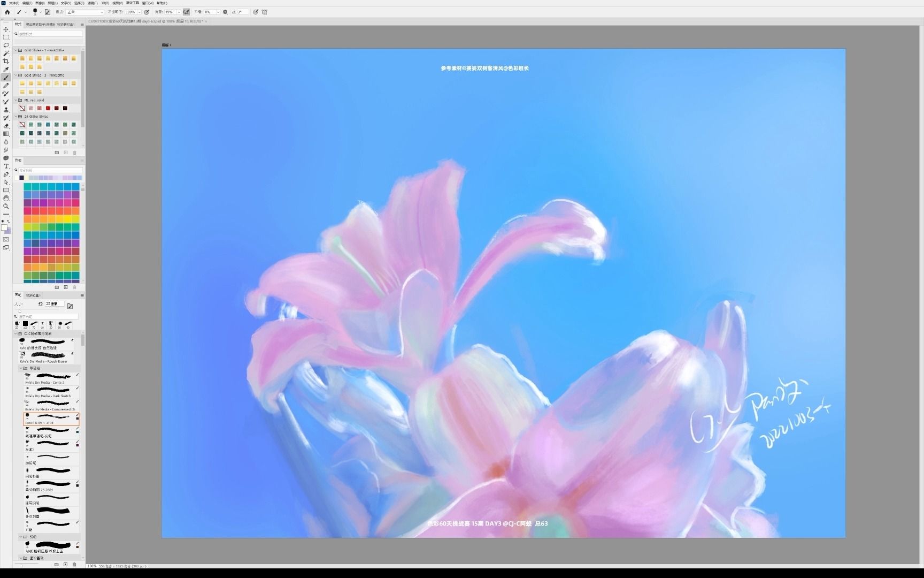This screenshot has height=578, width=924.
Task: Create new brush via plus icon
Action: pos(66,565)
